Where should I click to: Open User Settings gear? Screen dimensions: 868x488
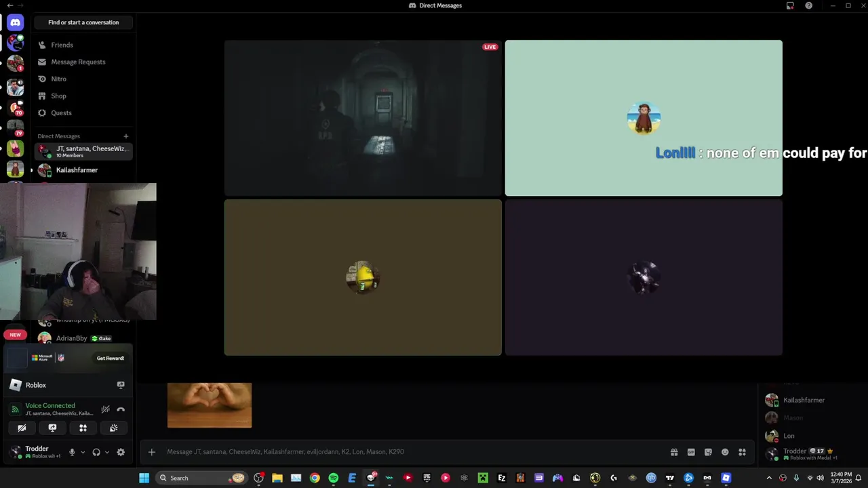[121, 452]
